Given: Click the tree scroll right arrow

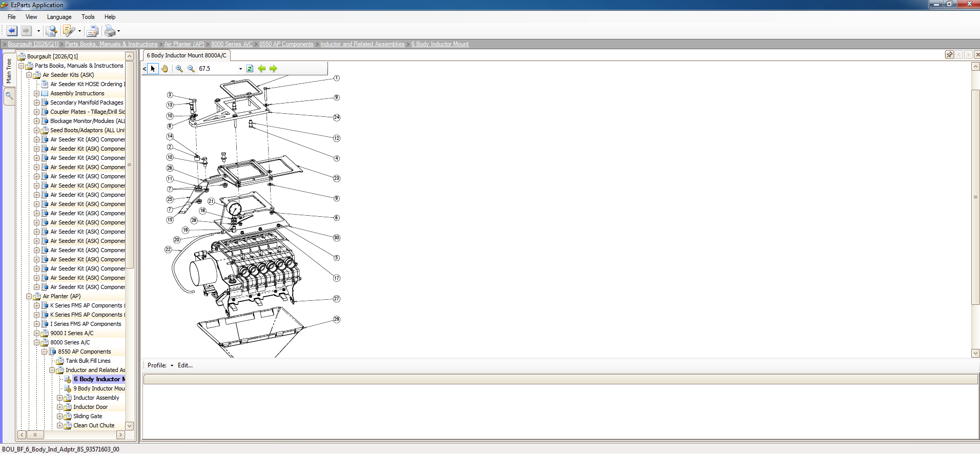Looking at the screenshot, I should pyautogui.click(x=120, y=435).
